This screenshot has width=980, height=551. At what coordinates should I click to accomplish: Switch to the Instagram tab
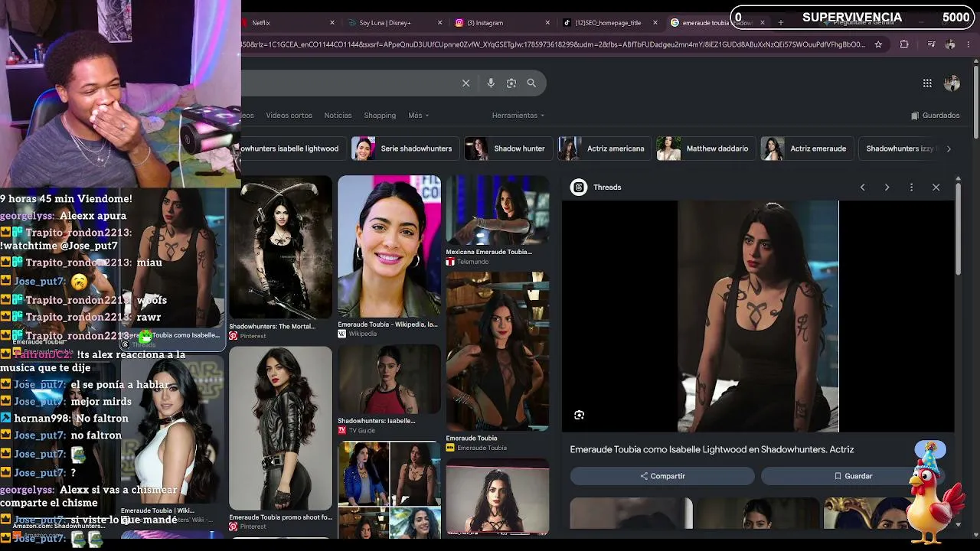501,23
